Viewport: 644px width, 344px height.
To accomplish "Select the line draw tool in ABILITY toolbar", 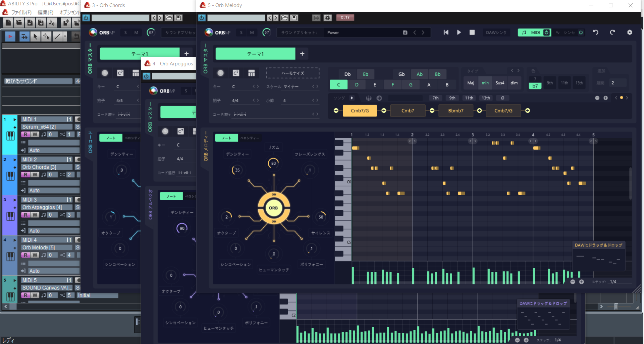I will click(x=58, y=36).
